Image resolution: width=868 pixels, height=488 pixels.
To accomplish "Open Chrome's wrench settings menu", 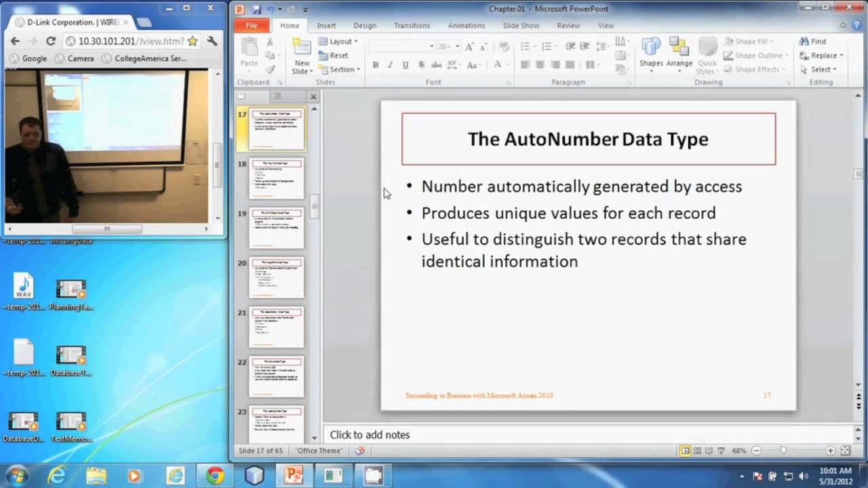I will point(212,41).
